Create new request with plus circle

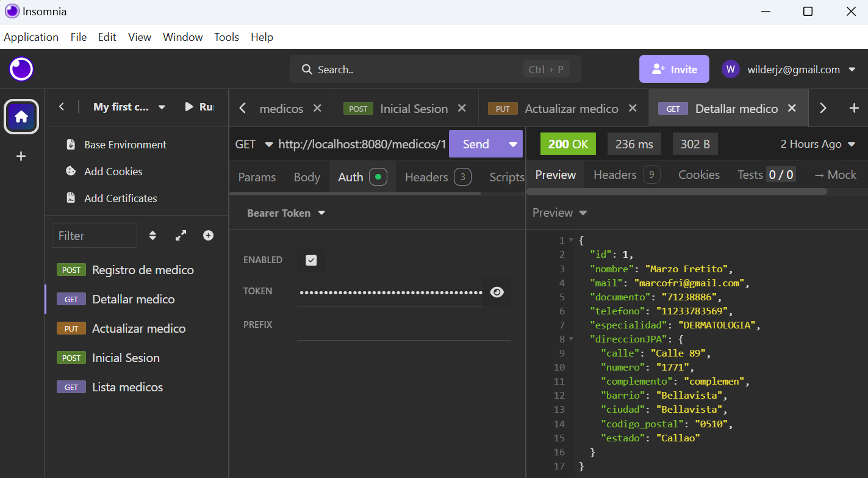pos(209,236)
